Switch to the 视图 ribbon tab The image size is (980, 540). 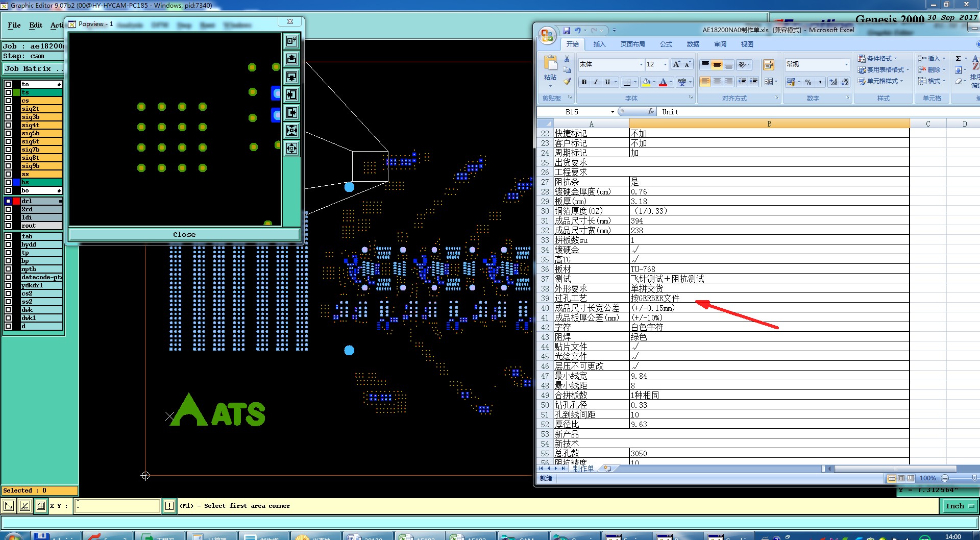tap(747, 44)
